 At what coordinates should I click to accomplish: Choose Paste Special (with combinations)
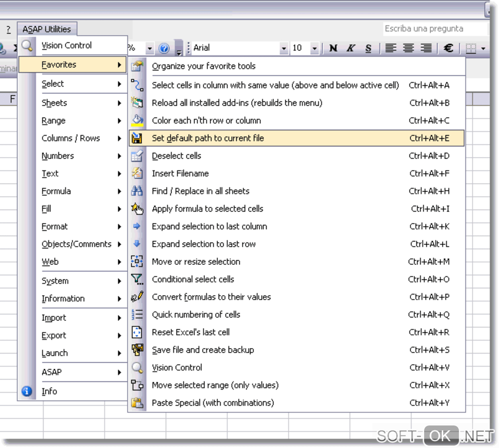click(x=296, y=403)
